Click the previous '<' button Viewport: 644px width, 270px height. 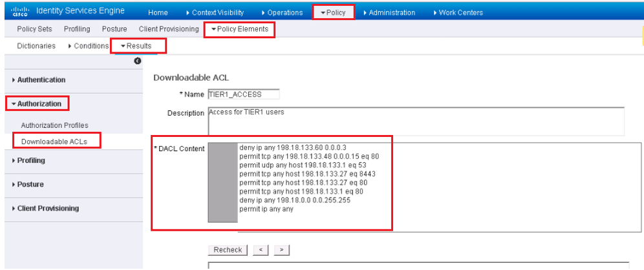(261, 250)
